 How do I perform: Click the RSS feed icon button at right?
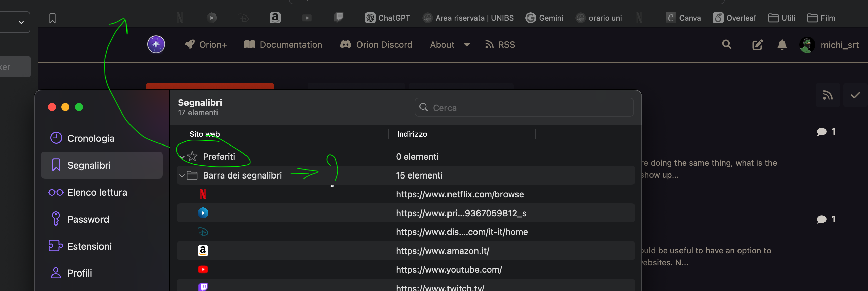coord(828,95)
